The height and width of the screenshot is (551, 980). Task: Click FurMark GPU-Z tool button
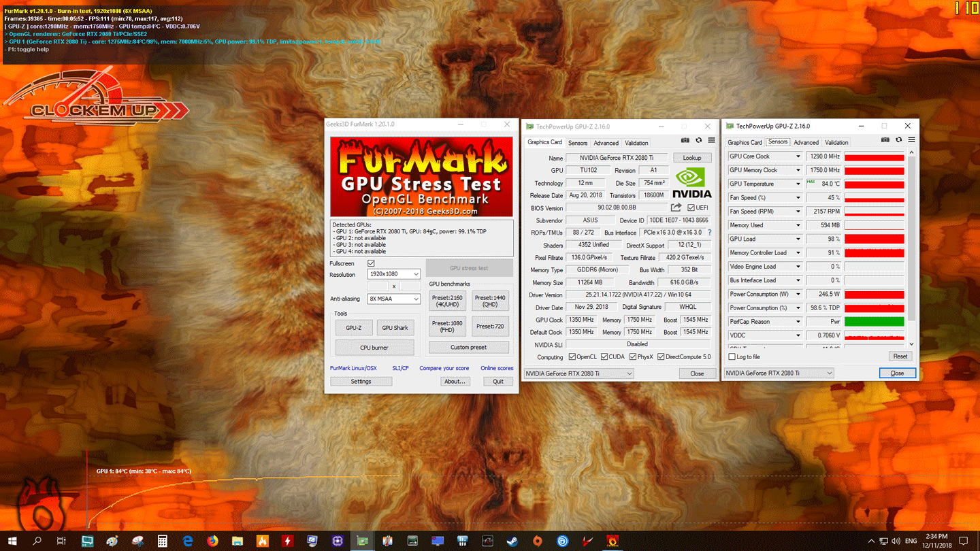point(354,327)
